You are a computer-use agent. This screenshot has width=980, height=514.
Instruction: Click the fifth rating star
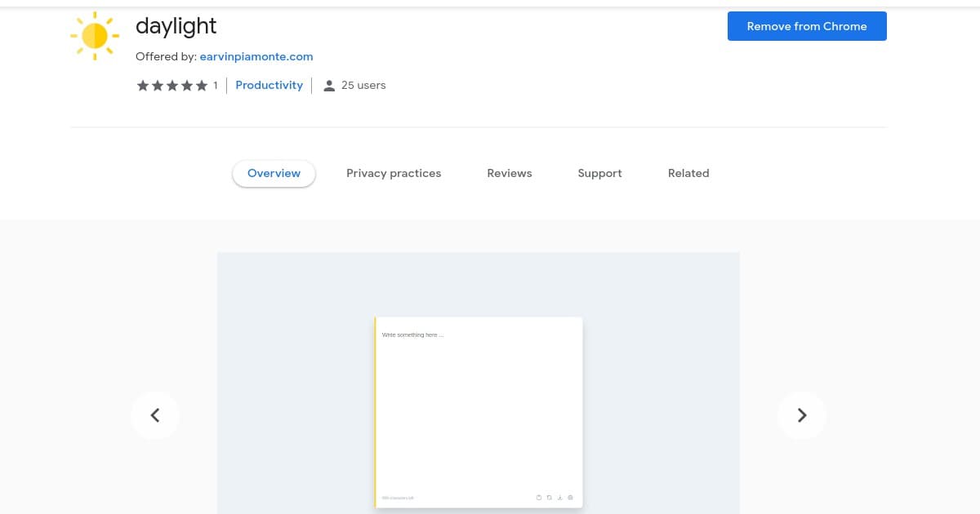click(202, 85)
